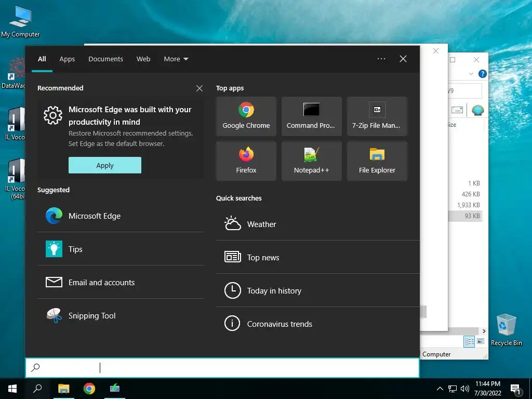The width and height of the screenshot is (532, 399).
Task: Switch to large icons view in background window
Action: click(481, 341)
